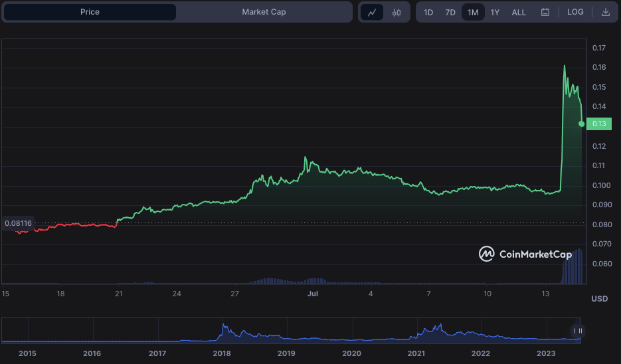This screenshot has height=364, width=621.
Task: Set time range to ALL
Action: (x=519, y=12)
